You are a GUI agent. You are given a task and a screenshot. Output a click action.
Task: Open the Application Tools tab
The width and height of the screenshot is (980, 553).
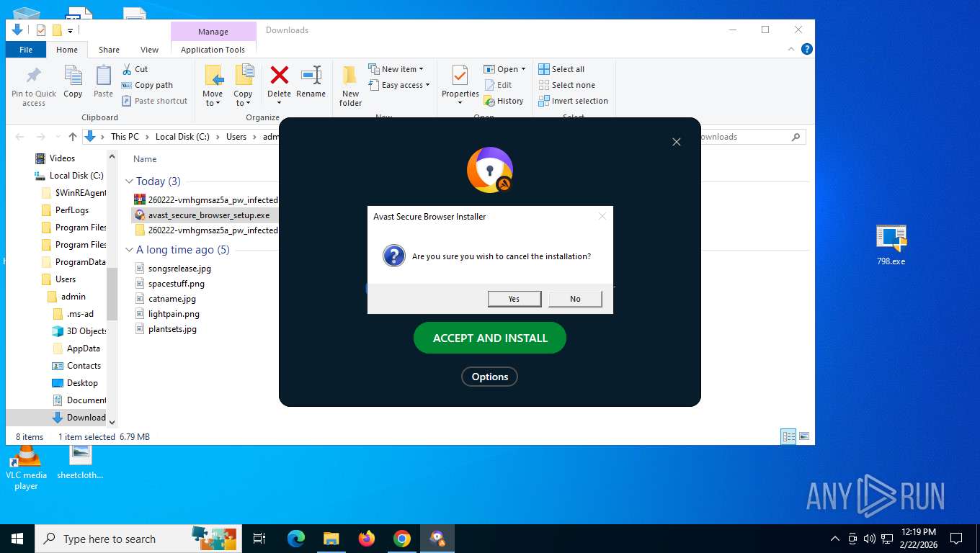pyautogui.click(x=213, y=50)
